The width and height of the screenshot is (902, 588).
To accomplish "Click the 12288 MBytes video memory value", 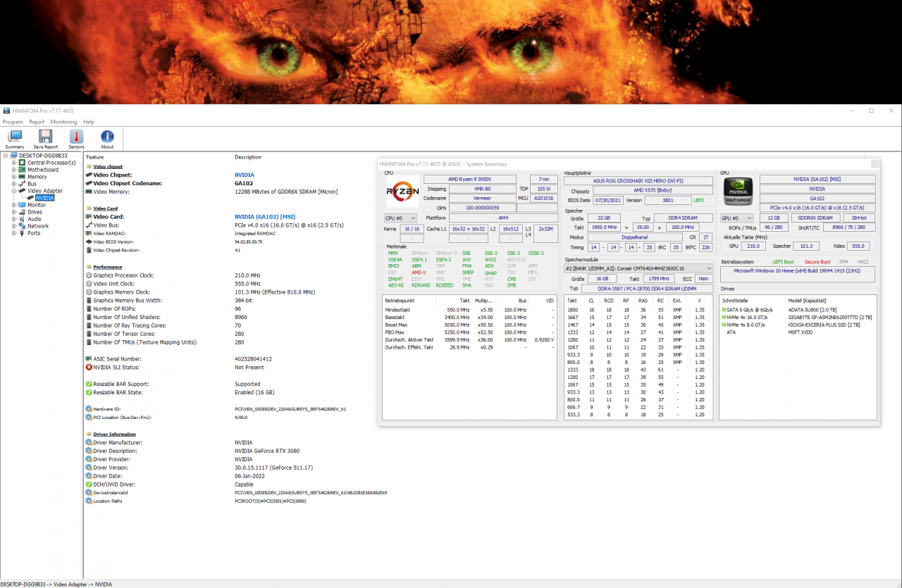I will pos(286,192).
